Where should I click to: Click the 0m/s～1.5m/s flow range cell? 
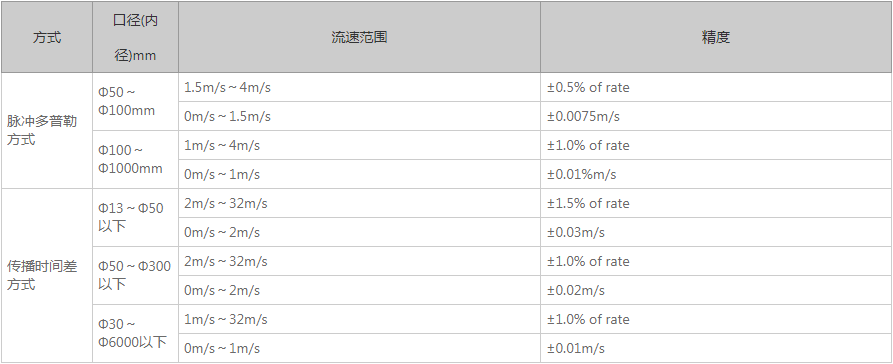(x=359, y=116)
